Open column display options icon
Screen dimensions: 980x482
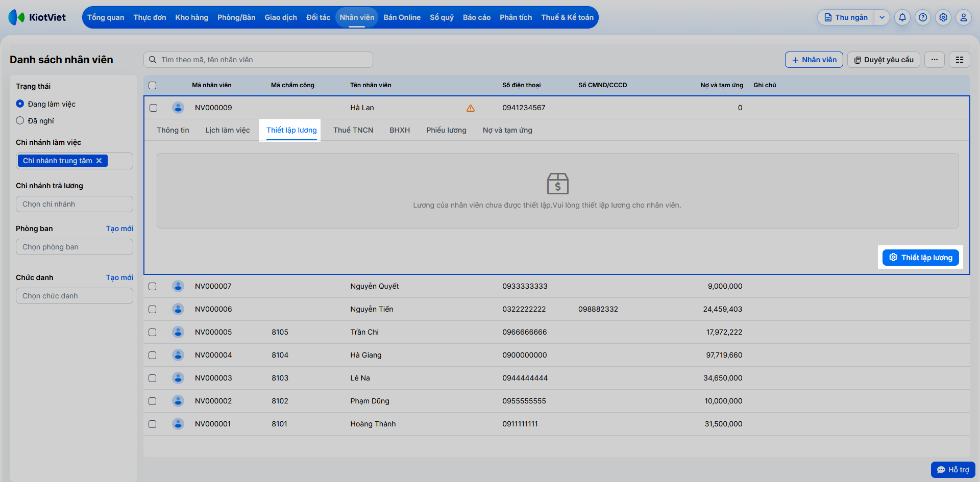(x=960, y=60)
